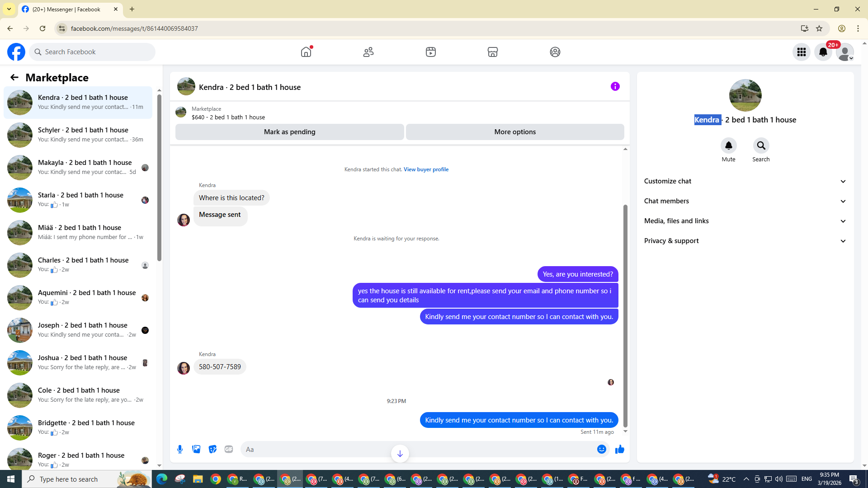Open the emoji picker in message box
Viewport: 868px width, 488px height.
click(601, 449)
